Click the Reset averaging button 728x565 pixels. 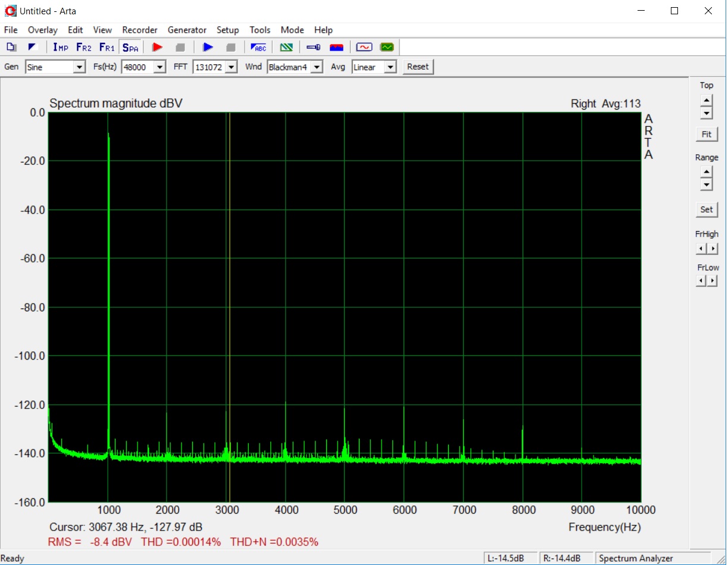pyautogui.click(x=418, y=67)
